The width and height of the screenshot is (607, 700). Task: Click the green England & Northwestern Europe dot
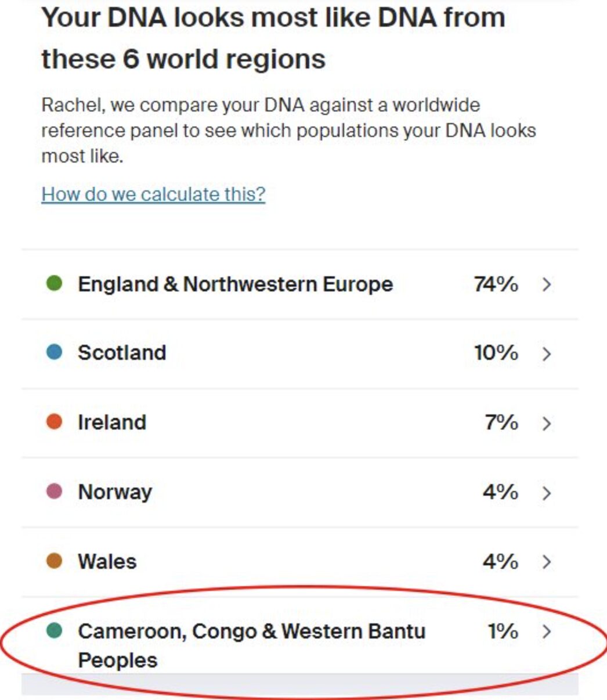pos(54,284)
